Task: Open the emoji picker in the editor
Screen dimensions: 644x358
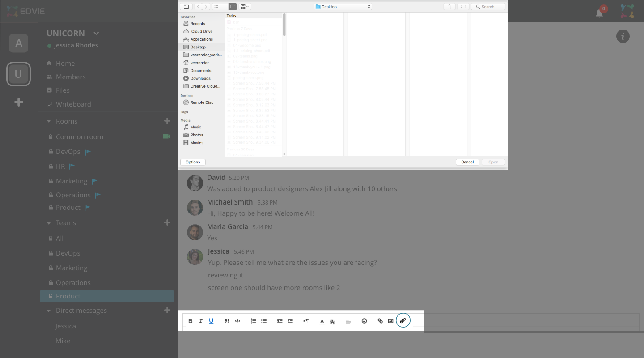Action: (x=364, y=321)
